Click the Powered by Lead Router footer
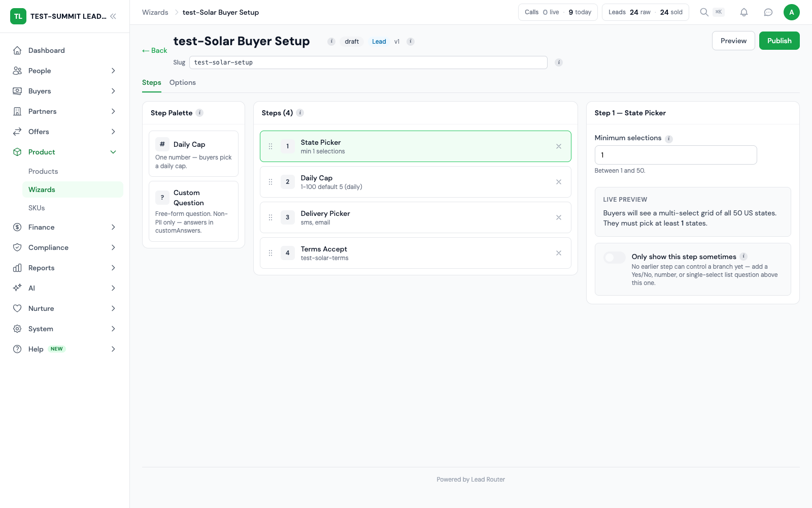 pyautogui.click(x=470, y=480)
